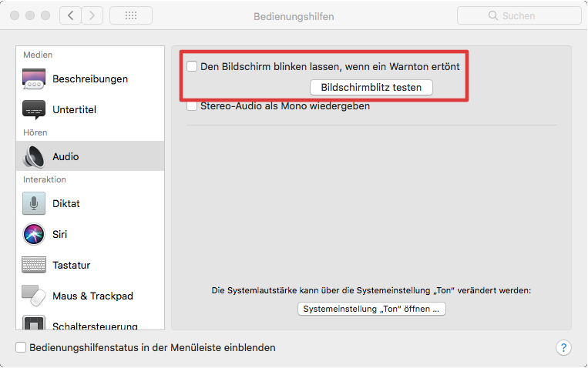Select Schaltersteuerung sidebar entry
This screenshot has height=368, width=588.
click(x=90, y=323)
